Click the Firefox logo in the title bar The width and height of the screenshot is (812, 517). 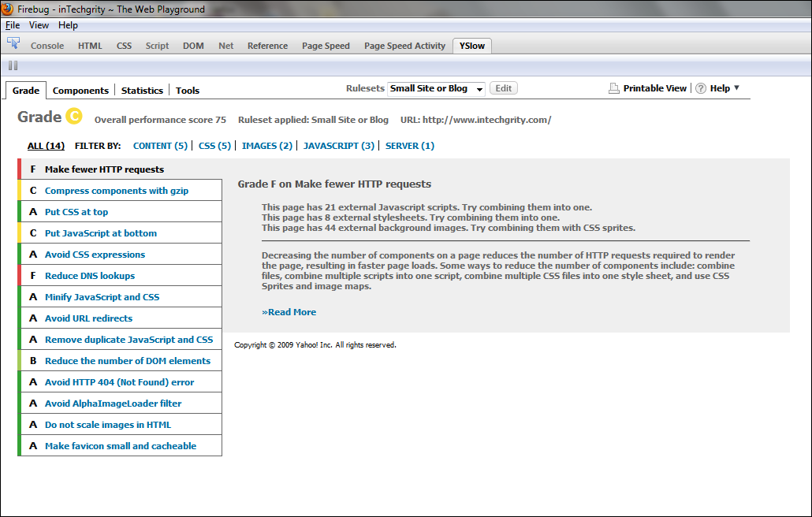7,9
